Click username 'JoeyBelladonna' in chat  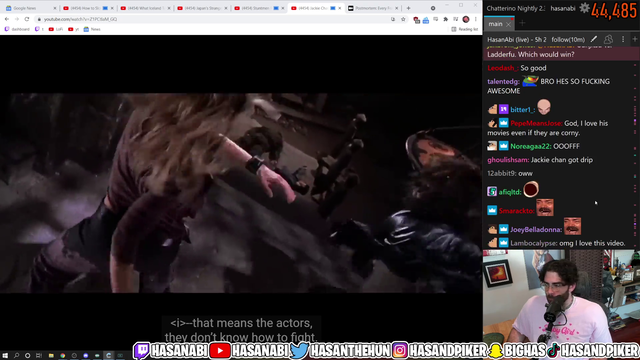tap(536, 230)
